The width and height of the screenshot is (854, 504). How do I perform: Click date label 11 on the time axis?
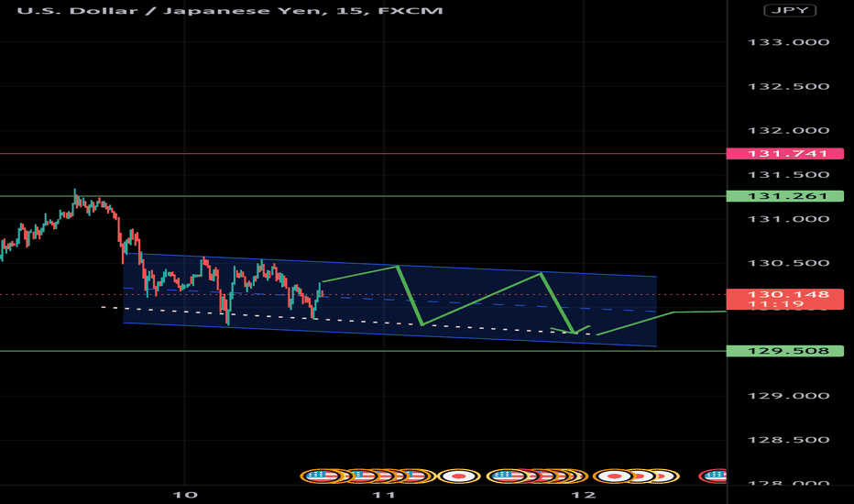pyautogui.click(x=384, y=495)
